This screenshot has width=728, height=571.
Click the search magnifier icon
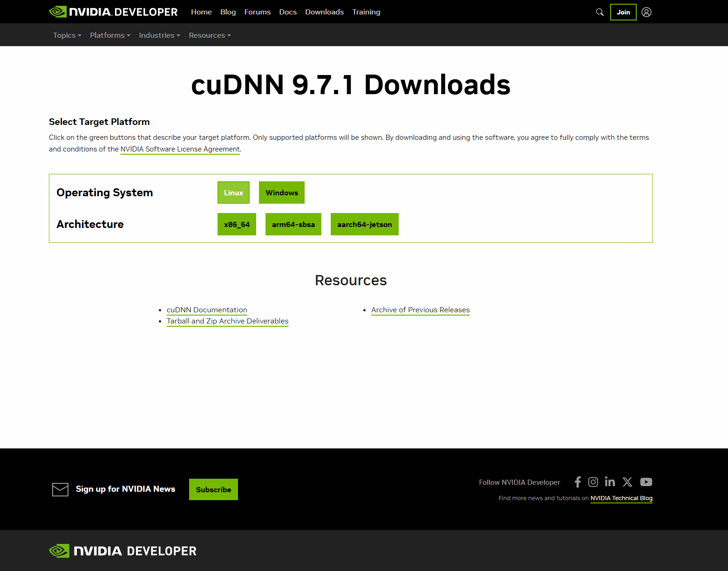pos(599,12)
